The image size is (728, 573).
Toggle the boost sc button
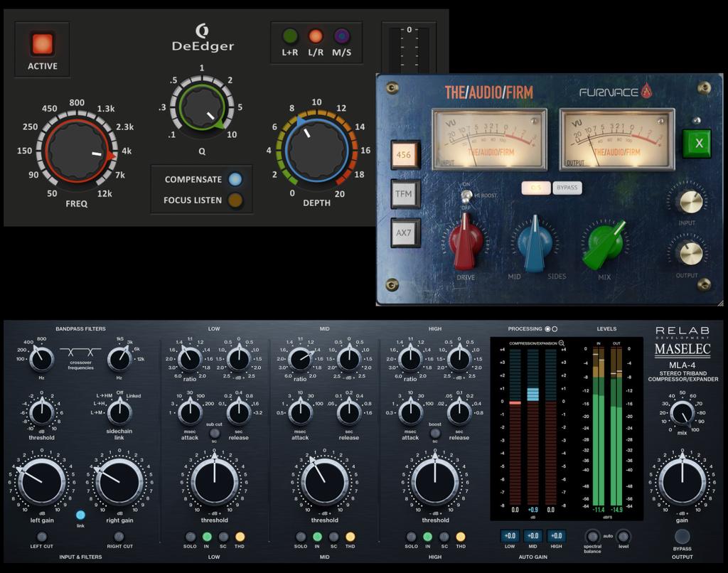coord(435,433)
